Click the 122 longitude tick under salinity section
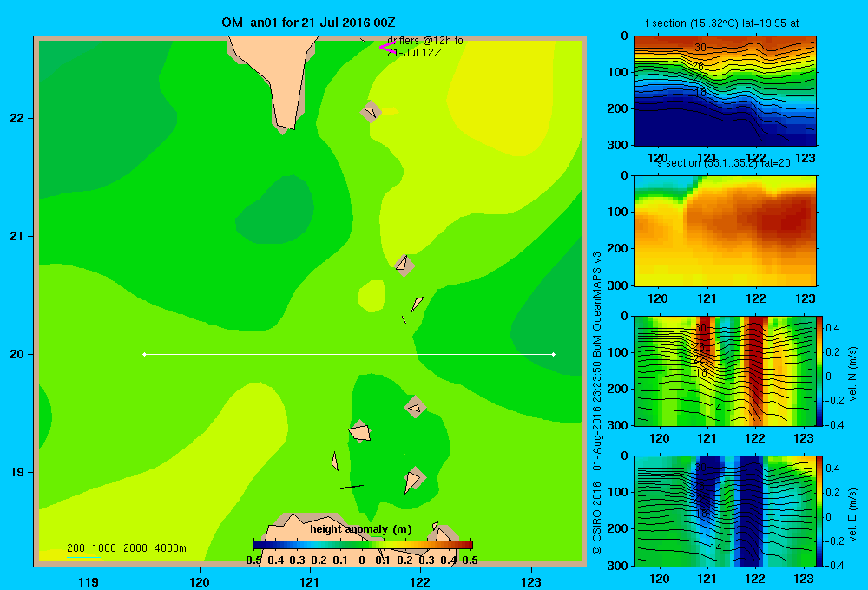This screenshot has height=590, width=868. [x=756, y=298]
